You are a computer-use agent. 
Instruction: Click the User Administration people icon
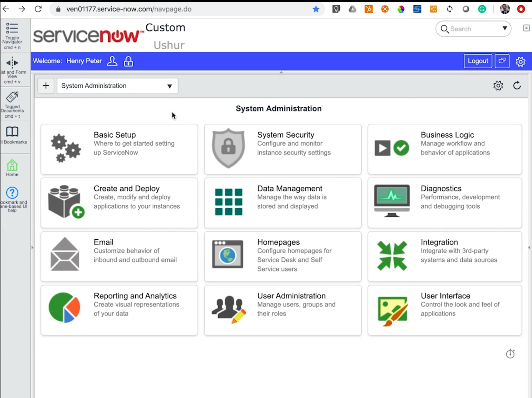[x=229, y=309]
